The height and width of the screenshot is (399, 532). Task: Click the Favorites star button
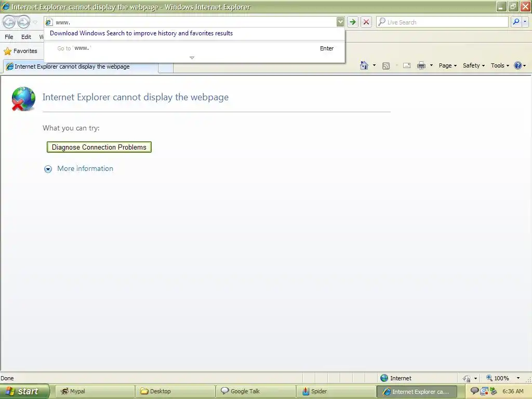(x=20, y=51)
